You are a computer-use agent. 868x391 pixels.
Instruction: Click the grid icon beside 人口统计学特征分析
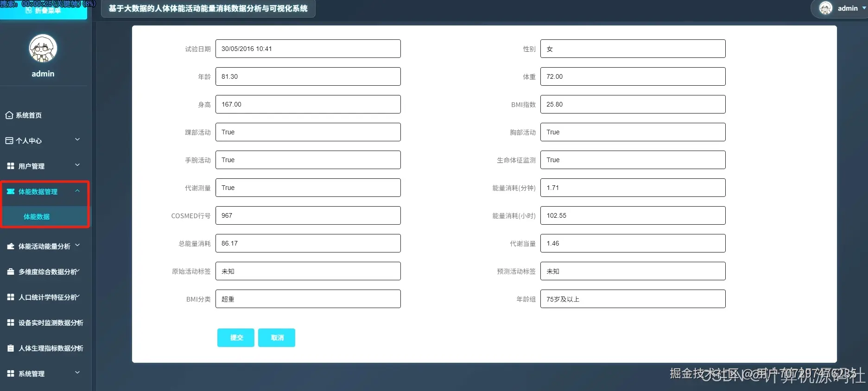click(11, 297)
